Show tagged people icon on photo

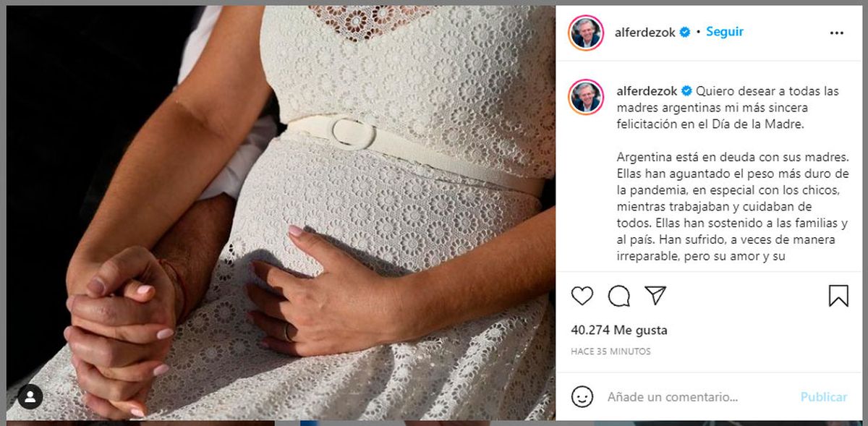point(30,396)
